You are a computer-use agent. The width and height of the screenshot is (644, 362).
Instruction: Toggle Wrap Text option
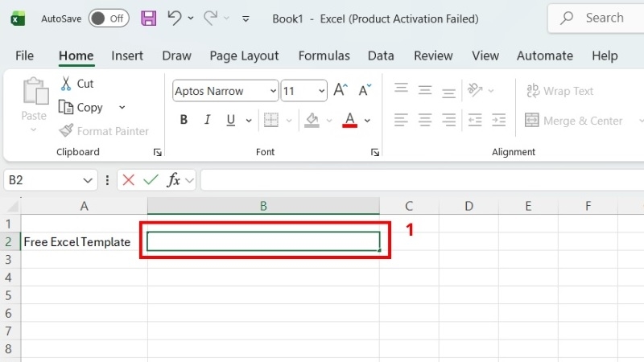pos(559,91)
